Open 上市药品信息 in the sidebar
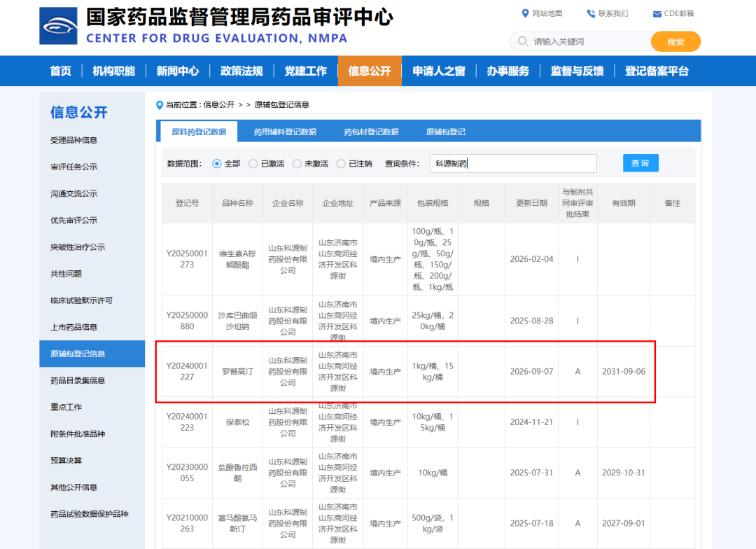The height and width of the screenshot is (549, 756). click(73, 327)
